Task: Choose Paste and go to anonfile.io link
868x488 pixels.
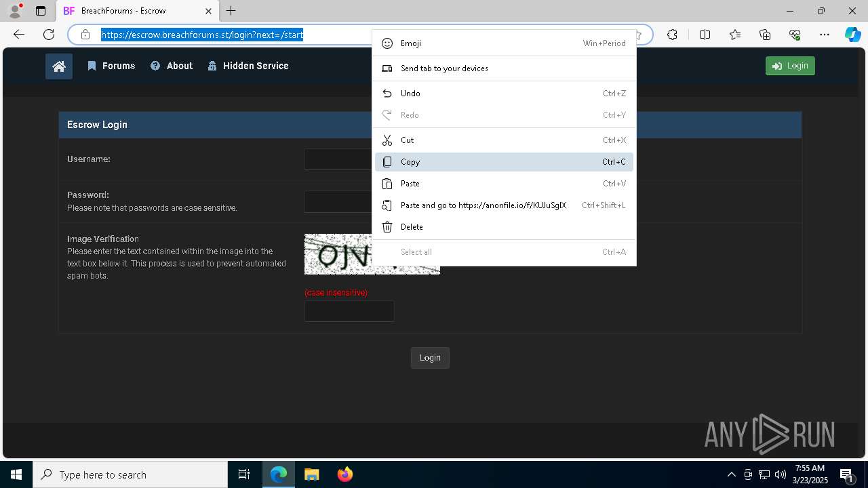Action: point(504,205)
